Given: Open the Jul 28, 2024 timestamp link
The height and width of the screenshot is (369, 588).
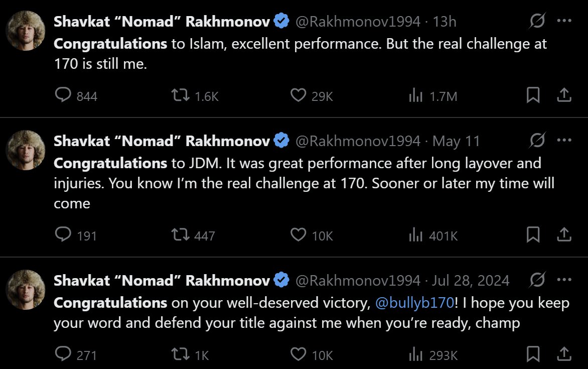Looking at the screenshot, I should point(471,280).
